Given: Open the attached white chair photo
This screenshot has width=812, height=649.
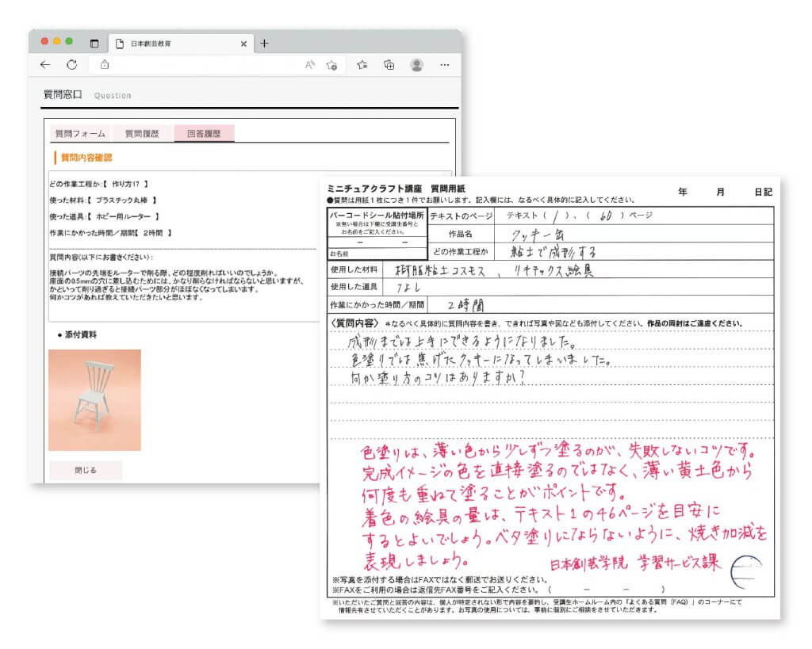Looking at the screenshot, I should (x=94, y=399).
